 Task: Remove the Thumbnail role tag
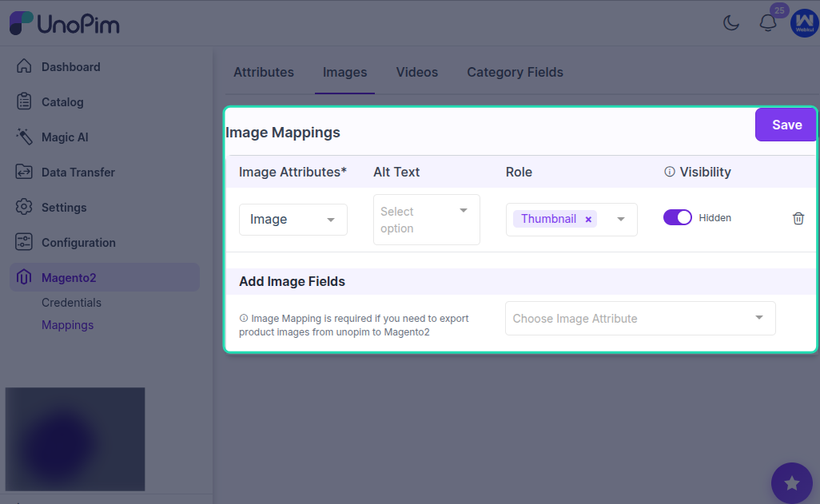pyautogui.click(x=588, y=219)
